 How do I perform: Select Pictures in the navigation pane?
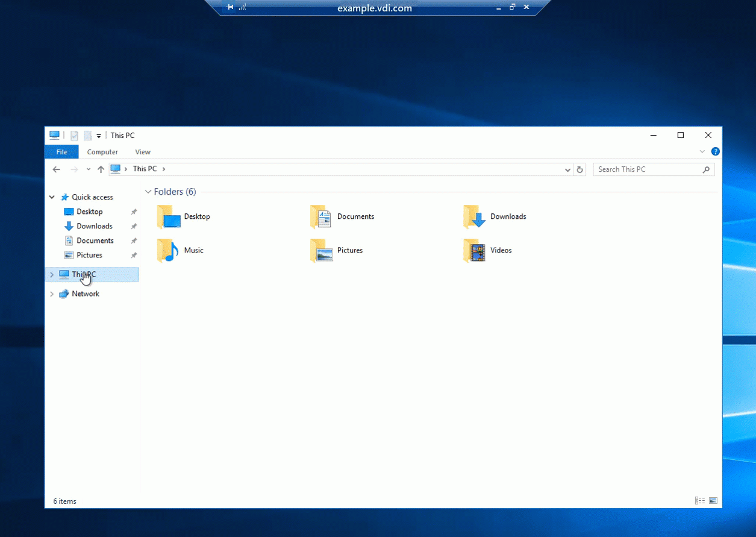[89, 256]
